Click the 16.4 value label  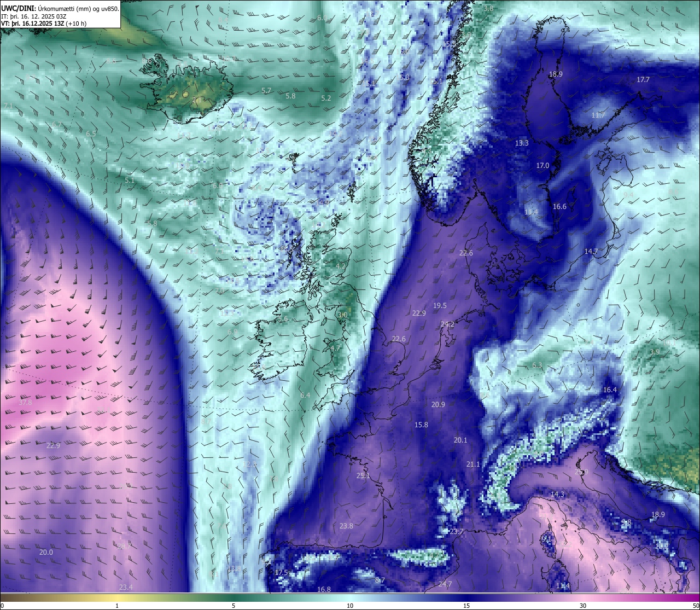610,390
